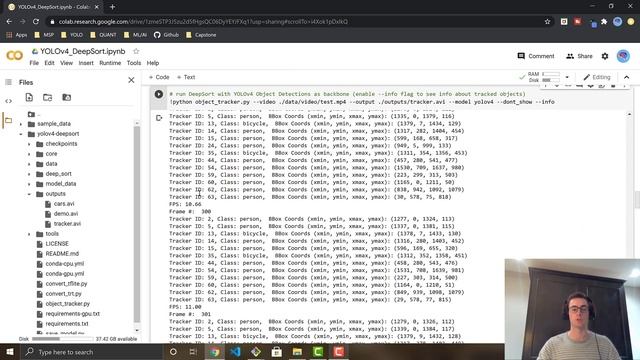Click the file panel vertical scrollbar
Screen dimensions: 640x360
click(x=137, y=224)
